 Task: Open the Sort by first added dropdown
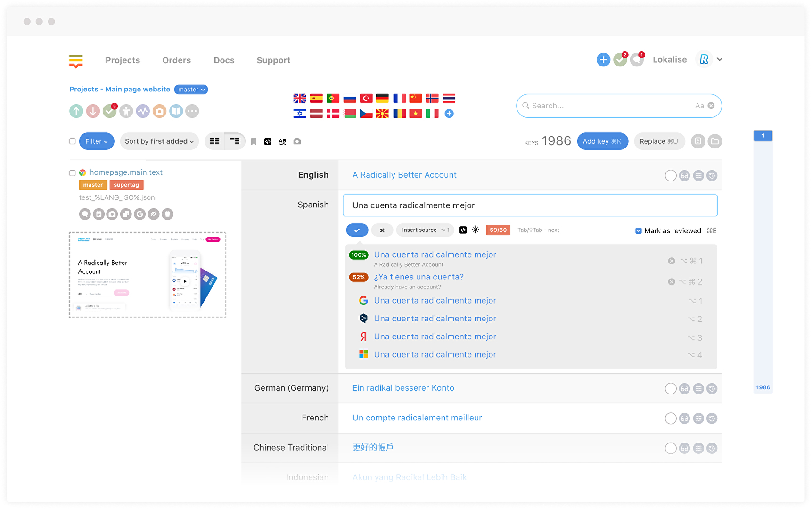[x=159, y=141]
